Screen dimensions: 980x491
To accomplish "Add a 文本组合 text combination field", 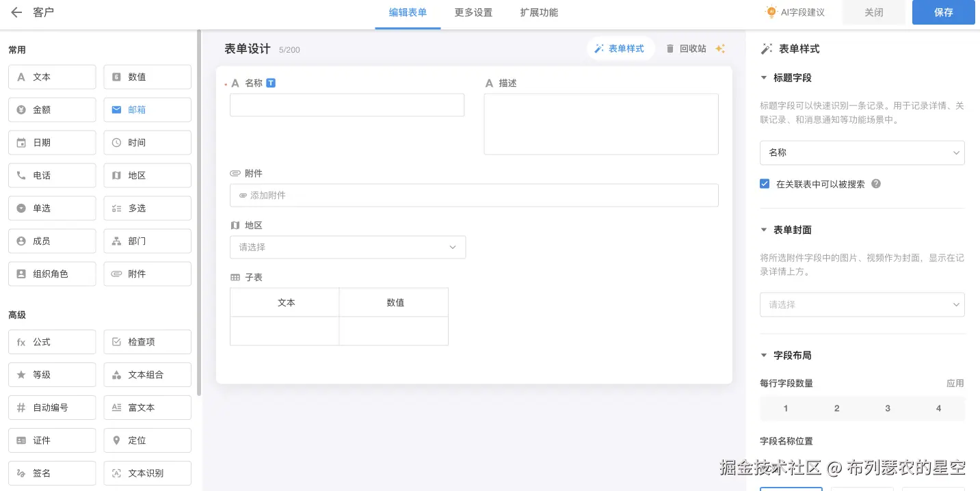I will (147, 375).
